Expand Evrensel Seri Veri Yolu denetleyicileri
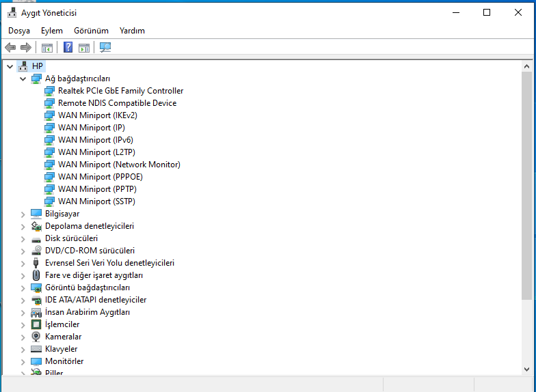 [x=23, y=264]
